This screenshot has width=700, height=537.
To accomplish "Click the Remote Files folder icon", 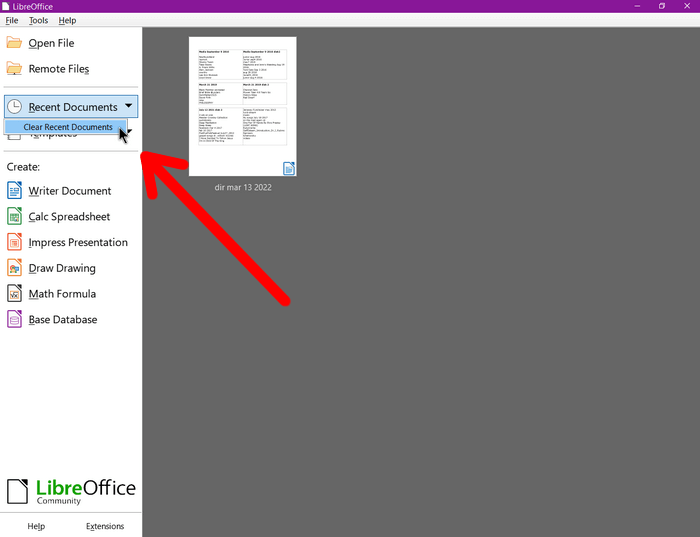I will (x=14, y=69).
